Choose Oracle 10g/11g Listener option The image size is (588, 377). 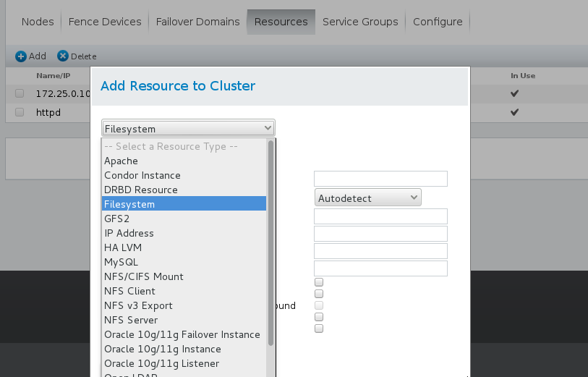coord(184,363)
